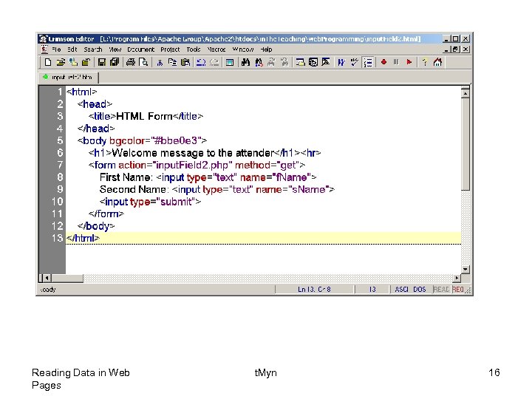This screenshot has height=399, width=532.
Task: Click the Pause macro icon
Action: [396, 62]
